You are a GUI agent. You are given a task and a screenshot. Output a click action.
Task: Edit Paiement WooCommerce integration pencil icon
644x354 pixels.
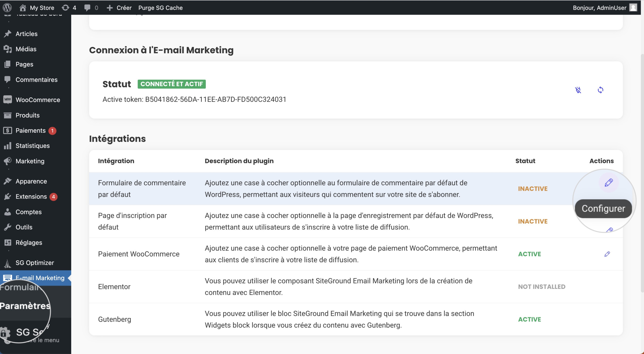[x=607, y=254]
